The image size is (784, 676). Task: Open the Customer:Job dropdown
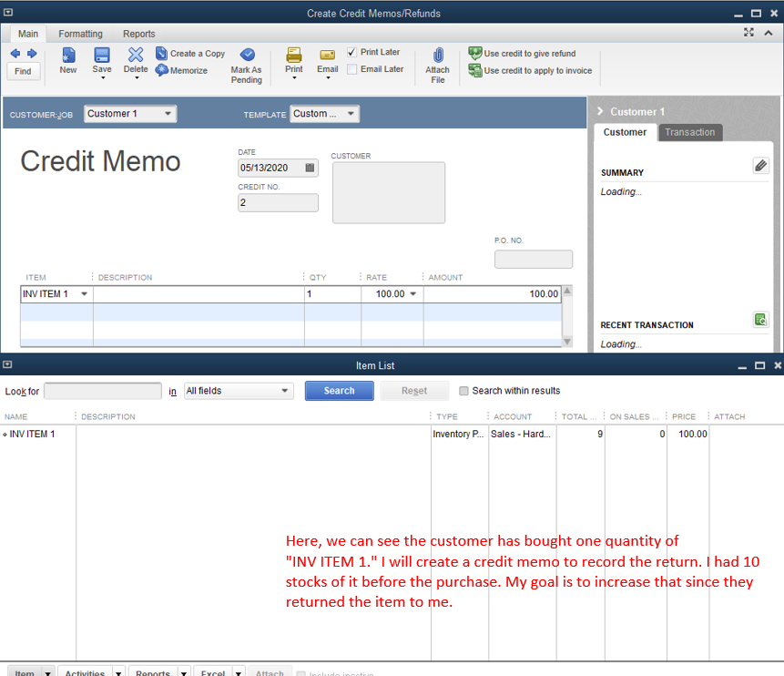point(168,114)
